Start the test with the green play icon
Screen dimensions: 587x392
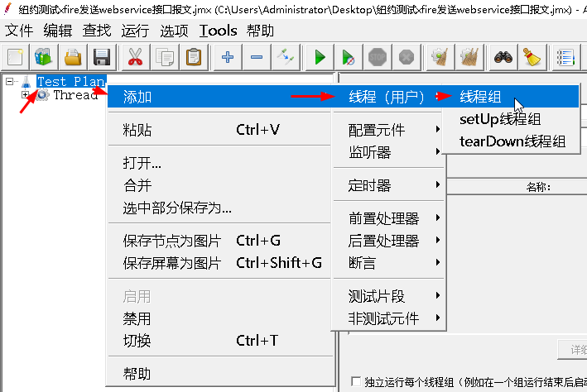click(320, 57)
